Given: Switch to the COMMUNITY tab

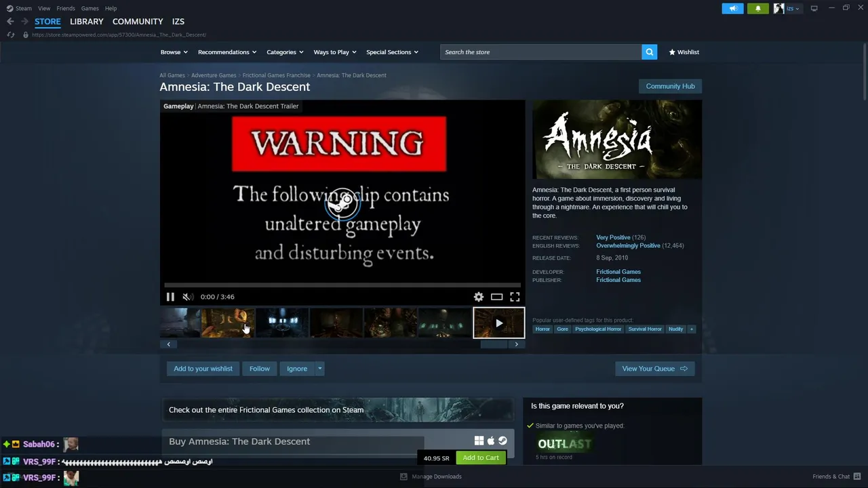Looking at the screenshot, I should point(138,22).
